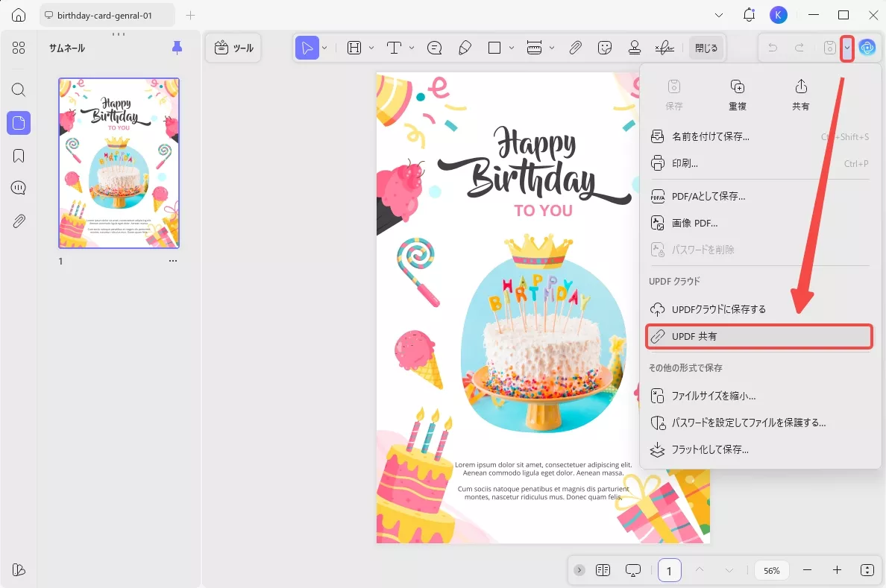Open the ツール button
Image resolution: width=886 pixels, height=588 pixels.
coord(233,48)
